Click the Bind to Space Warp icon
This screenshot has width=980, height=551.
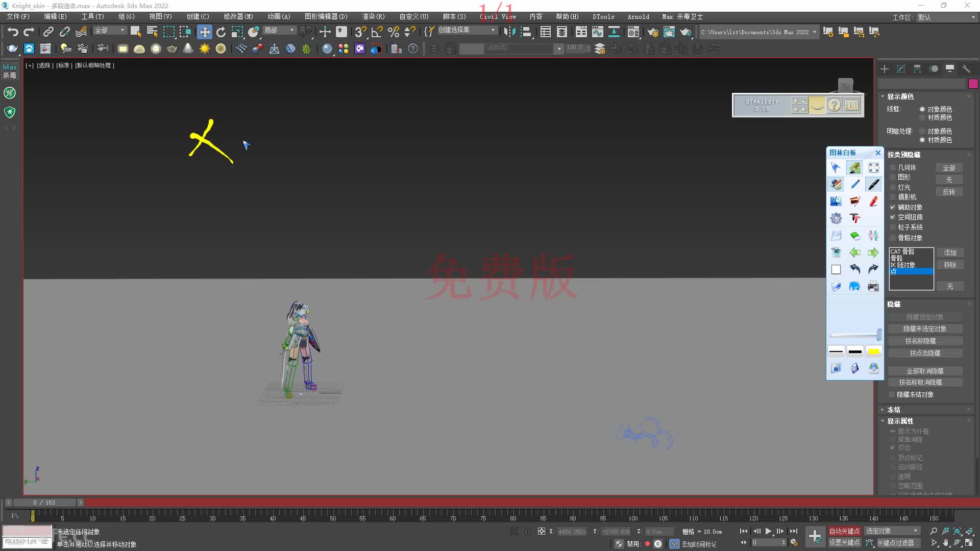coord(81,32)
